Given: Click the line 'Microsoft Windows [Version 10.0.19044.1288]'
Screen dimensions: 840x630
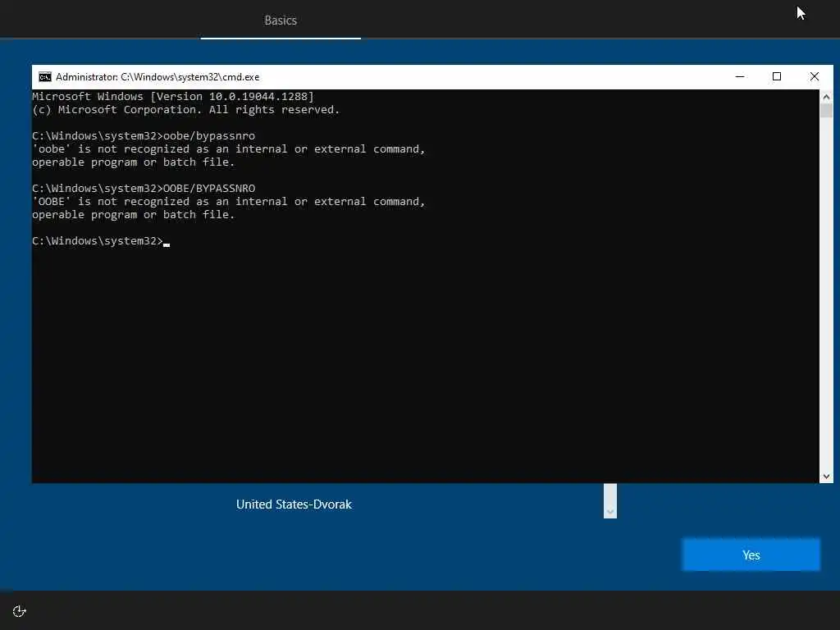Looking at the screenshot, I should pyautogui.click(x=173, y=97).
